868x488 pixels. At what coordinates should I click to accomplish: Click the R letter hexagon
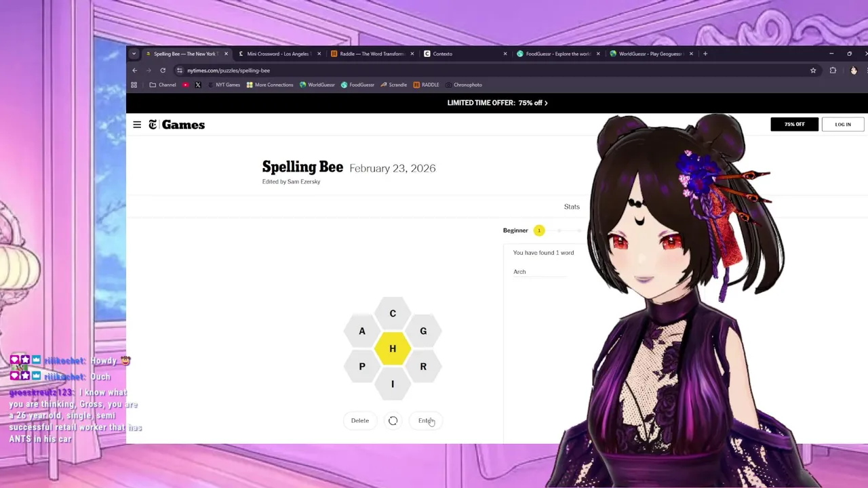point(423,366)
